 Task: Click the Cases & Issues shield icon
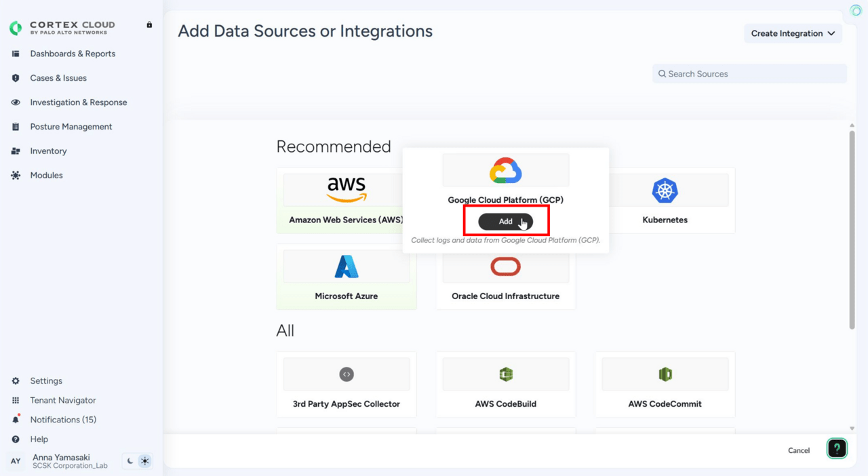pyautogui.click(x=16, y=78)
